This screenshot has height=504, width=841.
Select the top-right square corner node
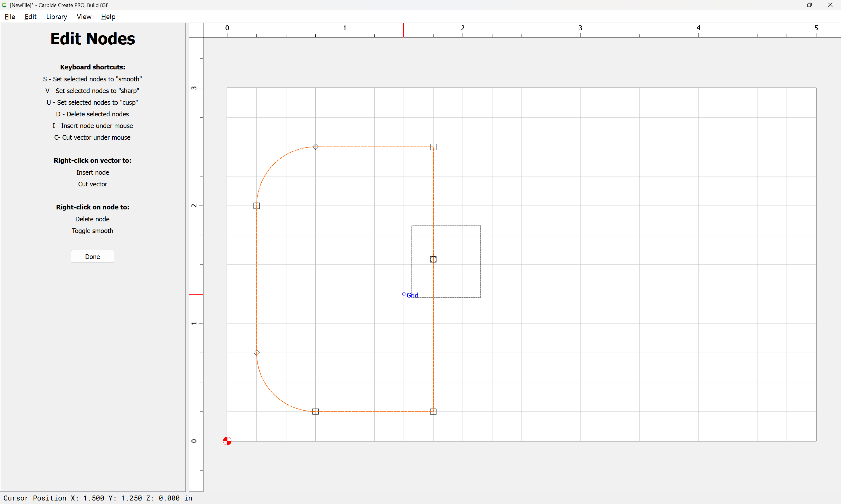coord(433,147)
